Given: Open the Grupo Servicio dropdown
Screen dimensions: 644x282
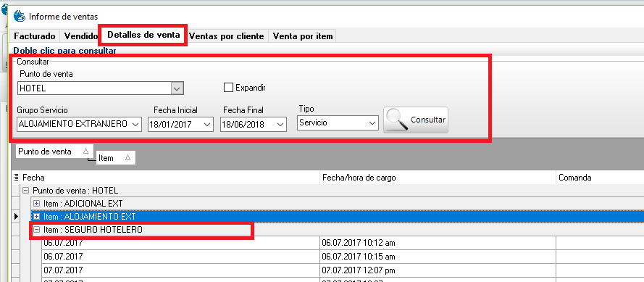Looking at the screenshot, I should click(x=135, y=124).
